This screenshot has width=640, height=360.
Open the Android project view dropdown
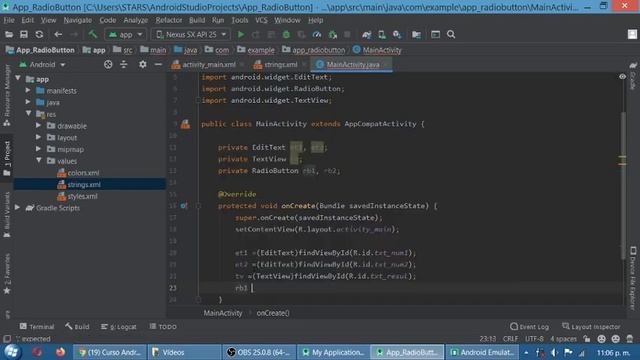click(x=42, y=64)
